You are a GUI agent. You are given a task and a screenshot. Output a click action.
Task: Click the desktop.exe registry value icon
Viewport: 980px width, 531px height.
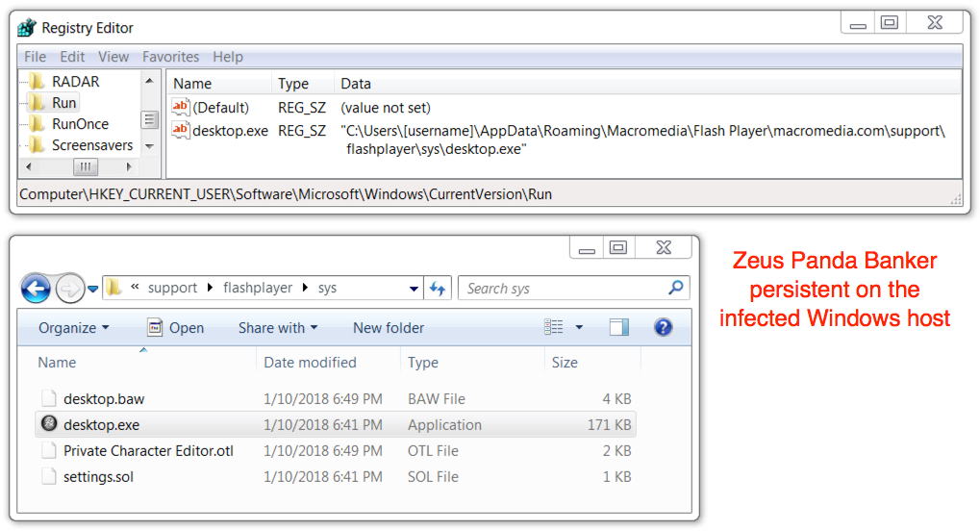(181, 130)
